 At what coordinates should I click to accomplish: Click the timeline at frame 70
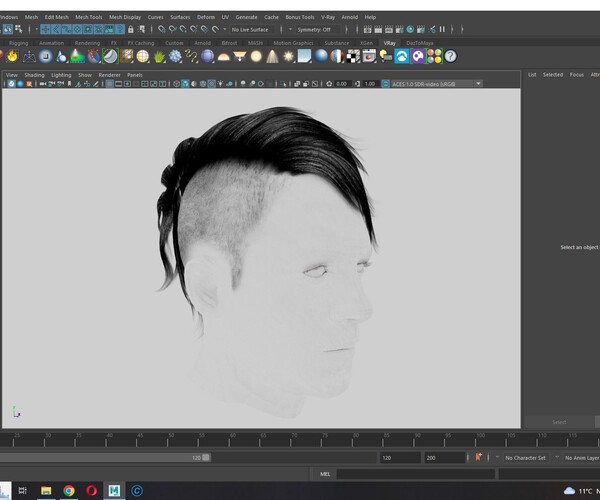pyautogui.click(x=291, y=439)
